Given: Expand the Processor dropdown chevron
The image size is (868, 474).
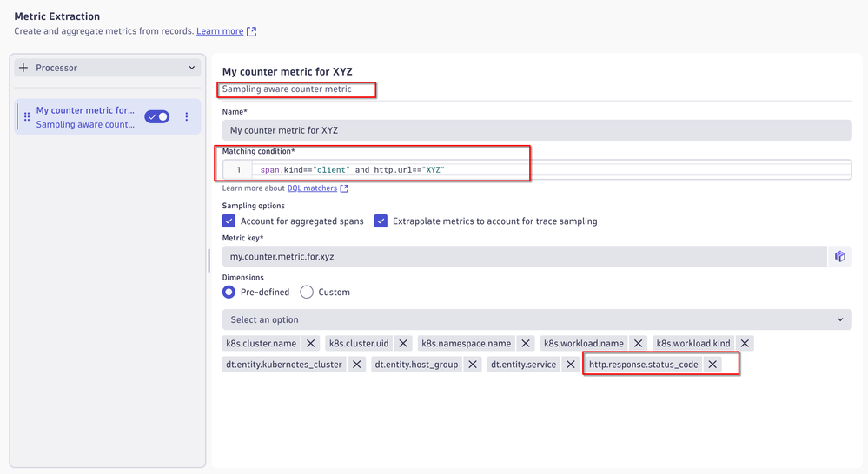Looking at the screenshot, I should [191, 68].
